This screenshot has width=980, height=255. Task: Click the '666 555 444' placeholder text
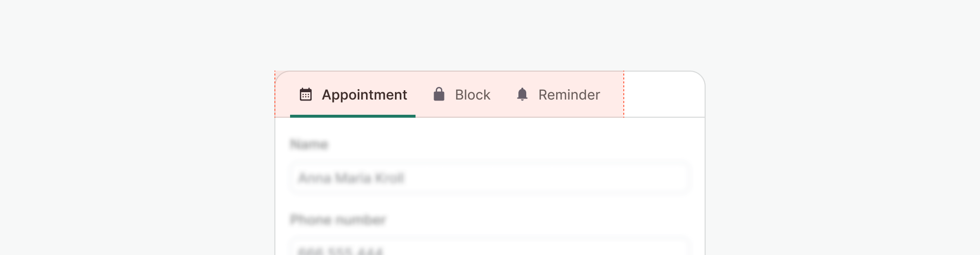point(341,251)
